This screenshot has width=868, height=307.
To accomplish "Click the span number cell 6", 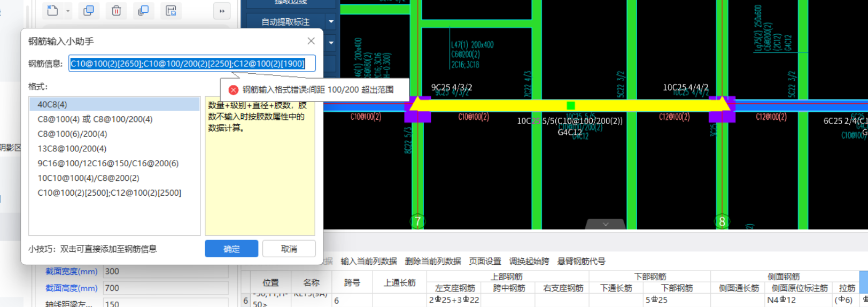I will coord(352,300).
